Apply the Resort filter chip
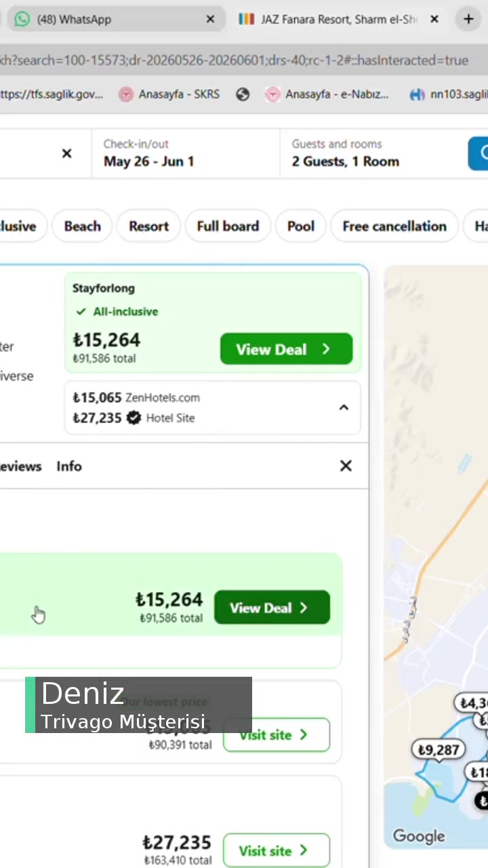 pos(148,226)
